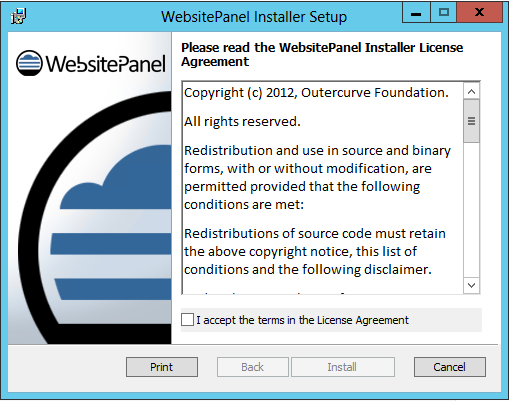
Task: Tick the accept license terms checkbox
Action: (187, 319)
